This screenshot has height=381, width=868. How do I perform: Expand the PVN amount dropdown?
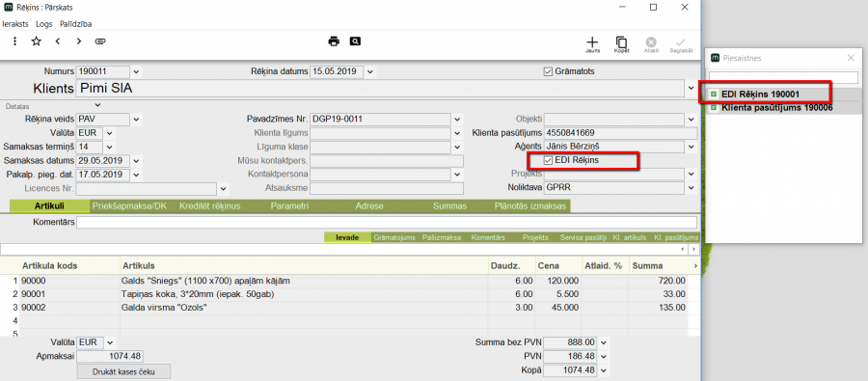click(603, 356)
